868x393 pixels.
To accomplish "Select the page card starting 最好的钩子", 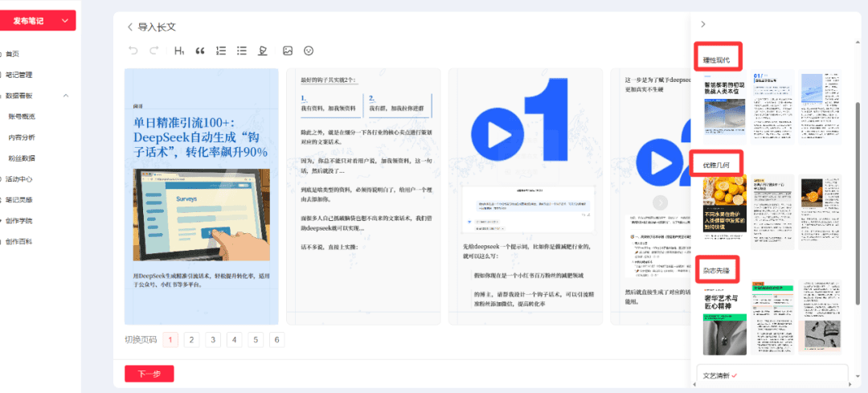I will pos(363,196).
